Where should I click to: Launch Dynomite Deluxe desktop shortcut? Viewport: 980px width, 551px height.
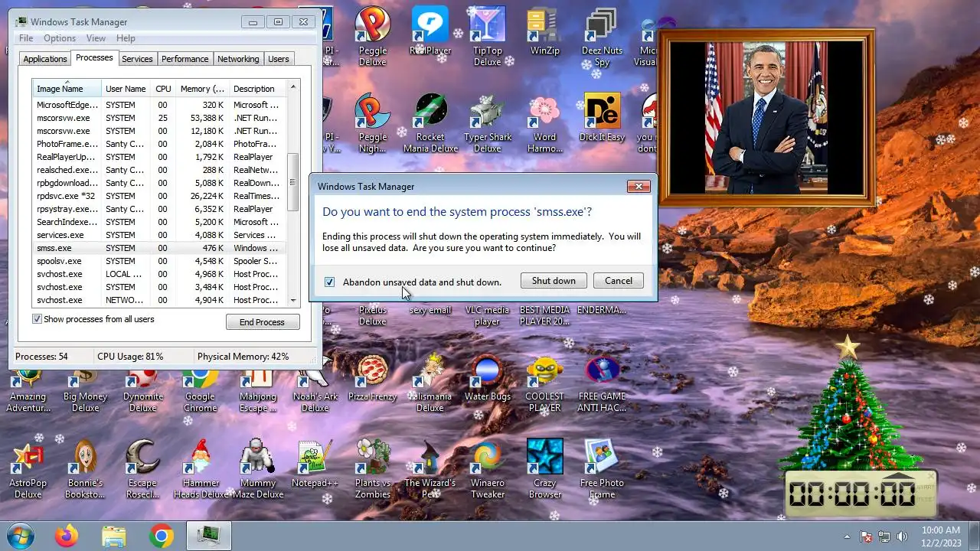pos(143,386)
